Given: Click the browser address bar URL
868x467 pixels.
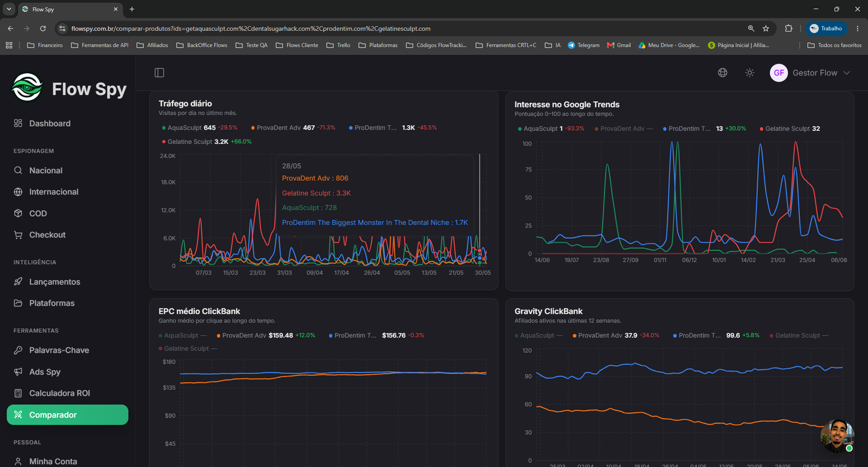Looking at the screenshot, I should point(251,28).
